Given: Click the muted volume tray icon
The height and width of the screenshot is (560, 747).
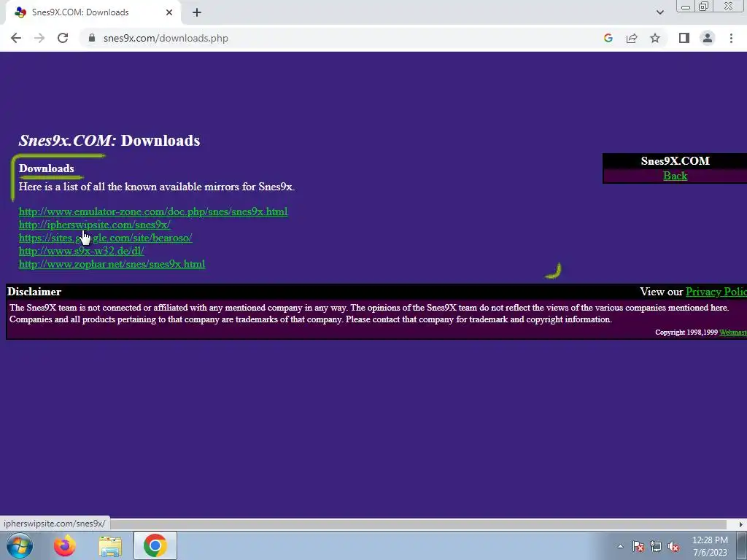Looking at the screenshot, I should (673, 546).
